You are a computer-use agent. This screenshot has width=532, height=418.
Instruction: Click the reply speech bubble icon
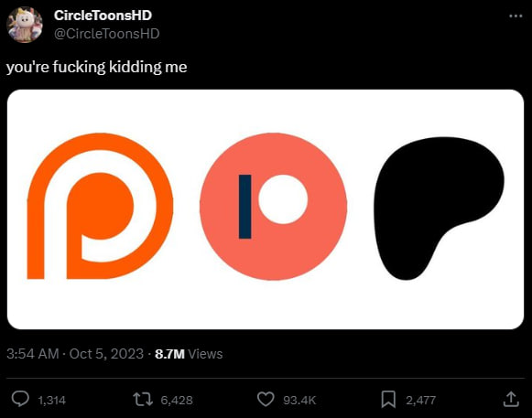[20, 399]
